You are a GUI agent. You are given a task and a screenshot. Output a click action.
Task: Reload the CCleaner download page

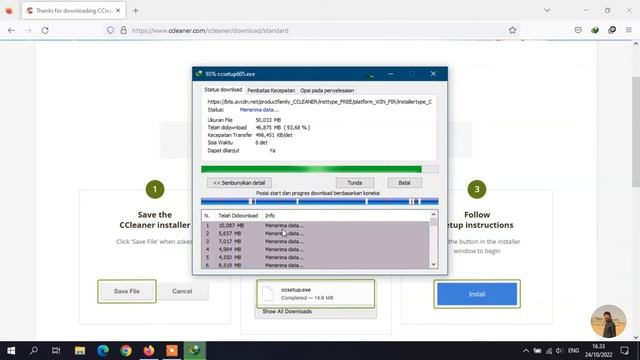point(45,30)
